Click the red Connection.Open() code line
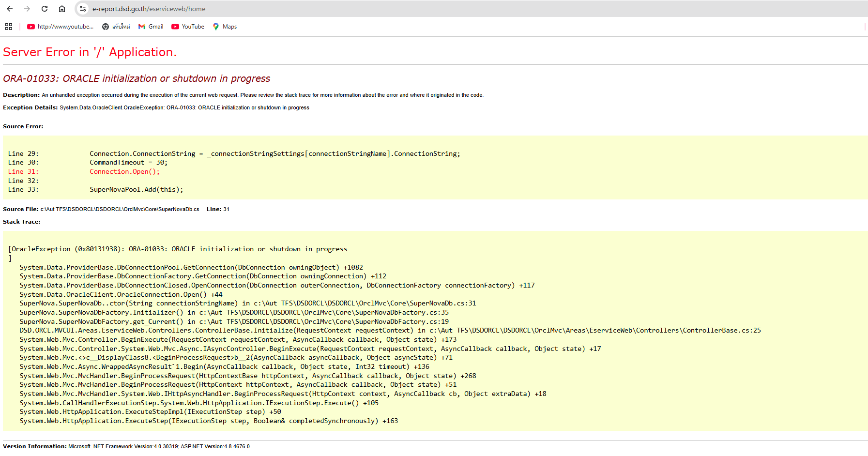868x456 pixels. pos(124,172)
